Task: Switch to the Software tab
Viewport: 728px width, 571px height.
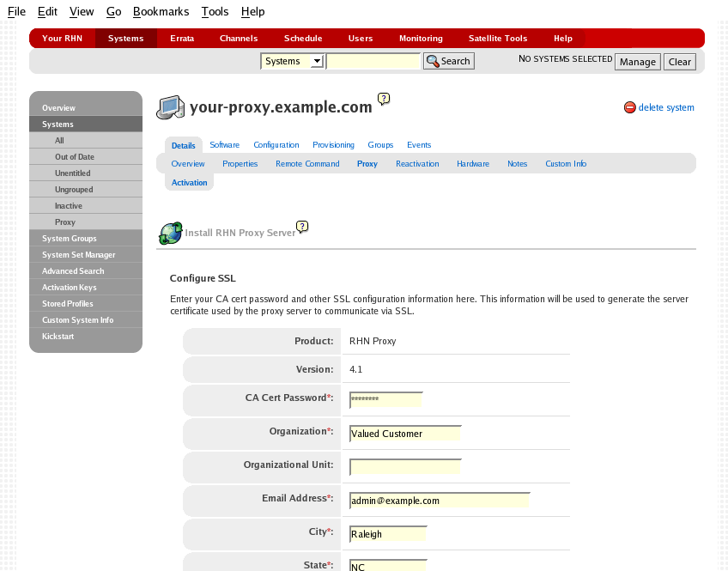Action: [x=225, y=145]
